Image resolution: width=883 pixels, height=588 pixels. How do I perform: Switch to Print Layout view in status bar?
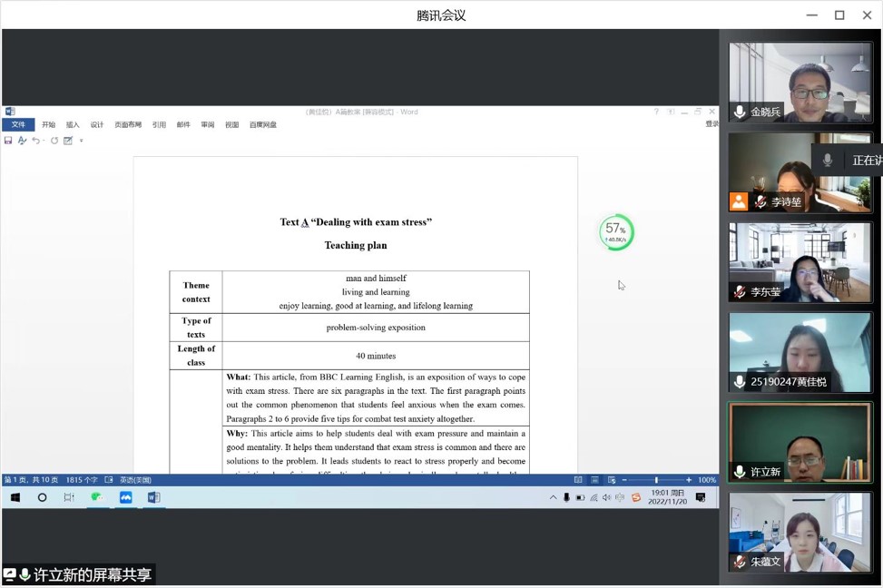(595, 480)
